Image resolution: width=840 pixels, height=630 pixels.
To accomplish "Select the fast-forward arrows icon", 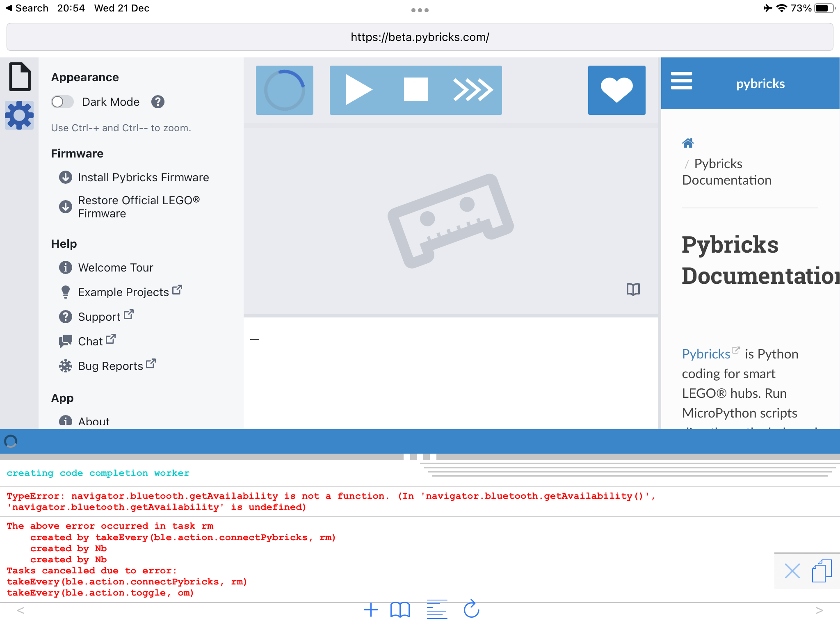I will click(472, 89).
